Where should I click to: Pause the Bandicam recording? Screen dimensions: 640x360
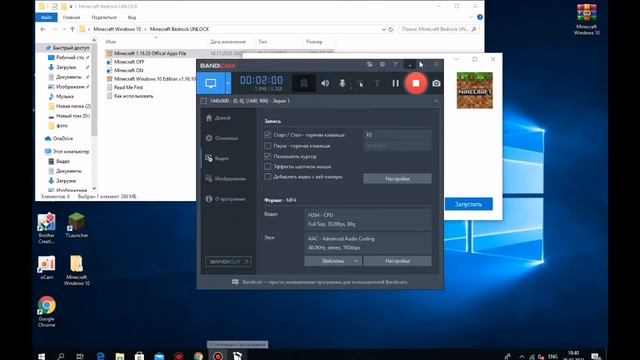click(395, 83)
